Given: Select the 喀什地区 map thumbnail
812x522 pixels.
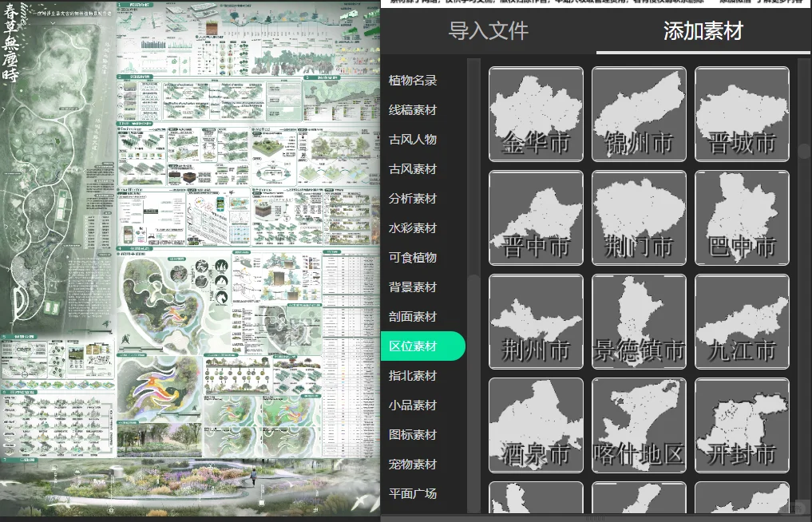Looking at the screenshot, I should pyautogui.click(x=639, y=425).
